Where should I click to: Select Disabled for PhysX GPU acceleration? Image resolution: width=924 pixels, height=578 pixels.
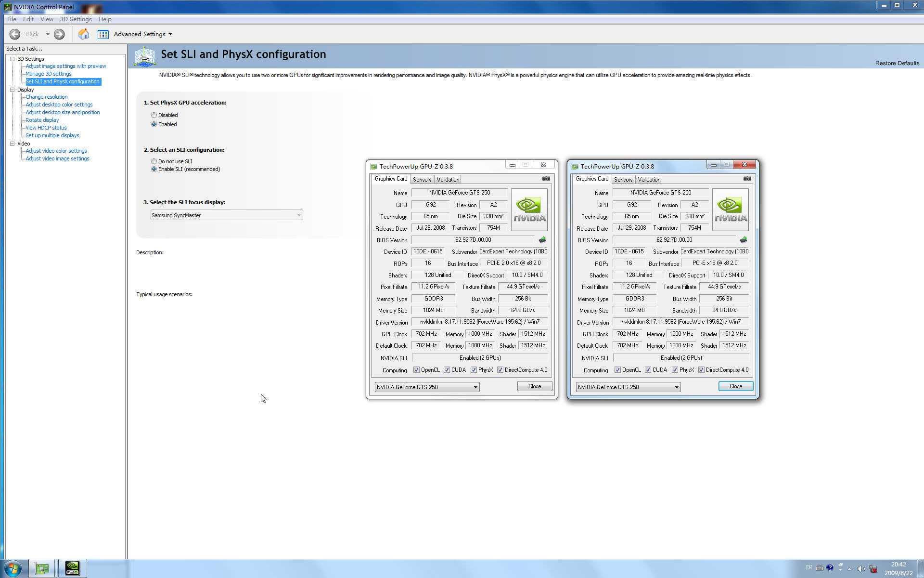(x=154, y=115)
